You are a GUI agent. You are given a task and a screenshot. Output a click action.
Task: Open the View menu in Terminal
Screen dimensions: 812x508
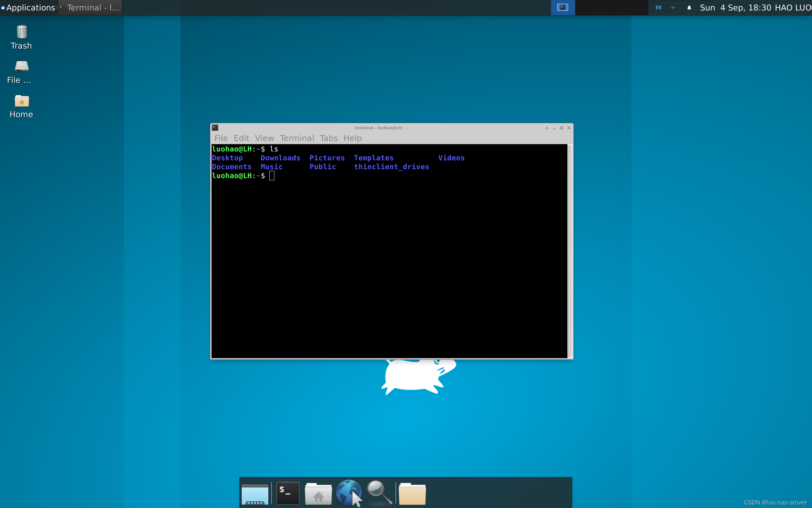click(265, 138)
